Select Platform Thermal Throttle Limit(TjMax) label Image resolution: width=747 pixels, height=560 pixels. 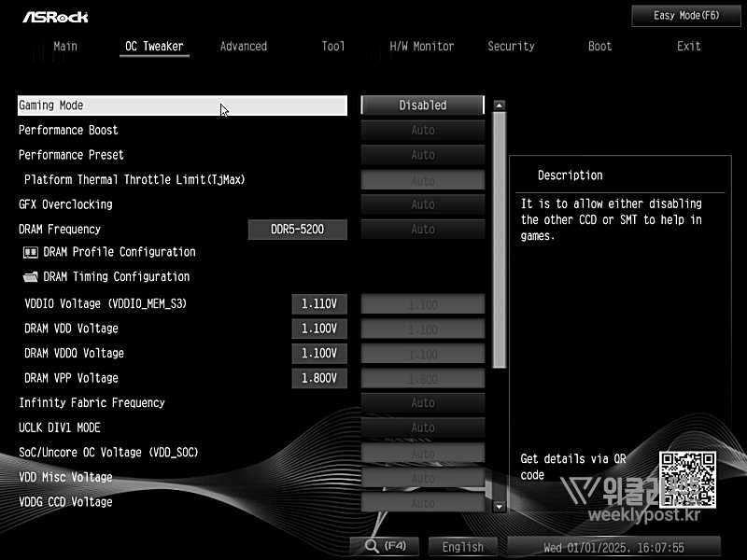(134, 179)
